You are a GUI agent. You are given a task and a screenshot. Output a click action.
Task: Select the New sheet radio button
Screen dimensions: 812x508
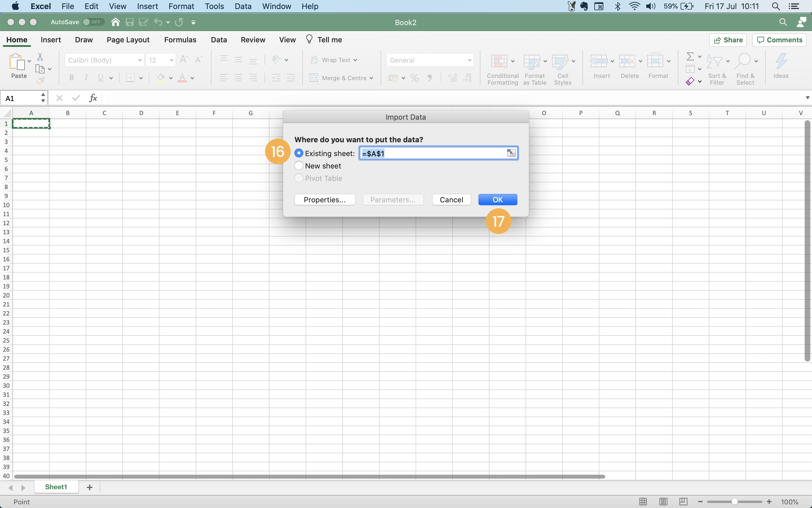pyautogui.click(x=299, y=166)
